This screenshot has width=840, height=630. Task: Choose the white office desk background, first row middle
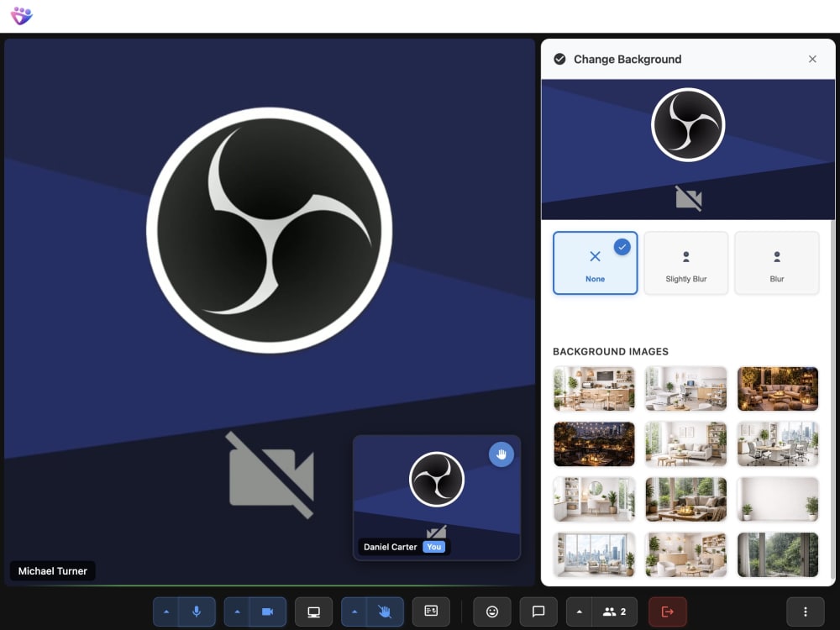pyautogui.click(x=685, y=389)
